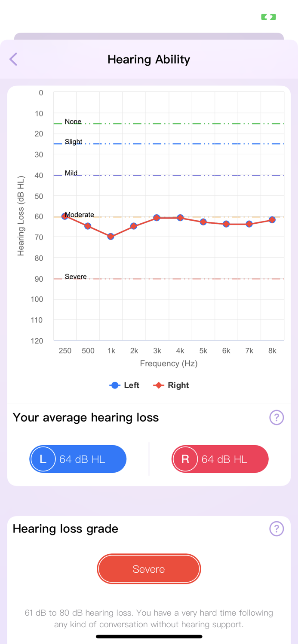Expand the average hearing loss explanation
298x644 pixels.
277,418
